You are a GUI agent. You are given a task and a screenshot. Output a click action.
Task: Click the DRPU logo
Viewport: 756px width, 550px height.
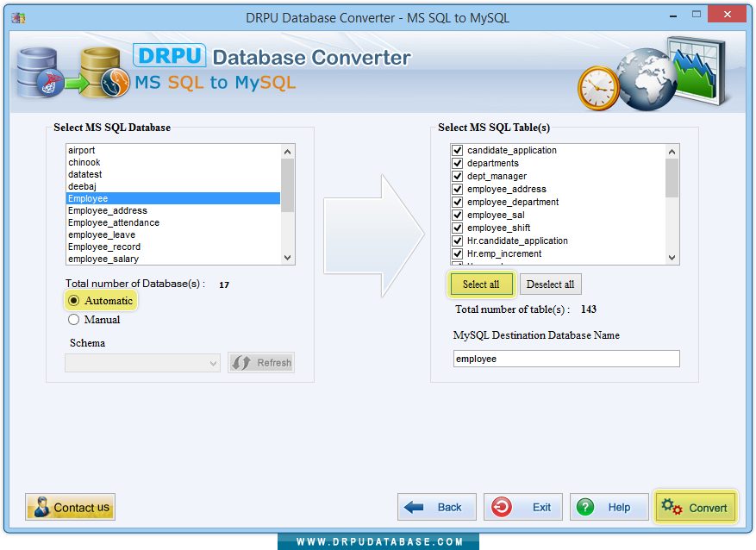coord(169,55)
